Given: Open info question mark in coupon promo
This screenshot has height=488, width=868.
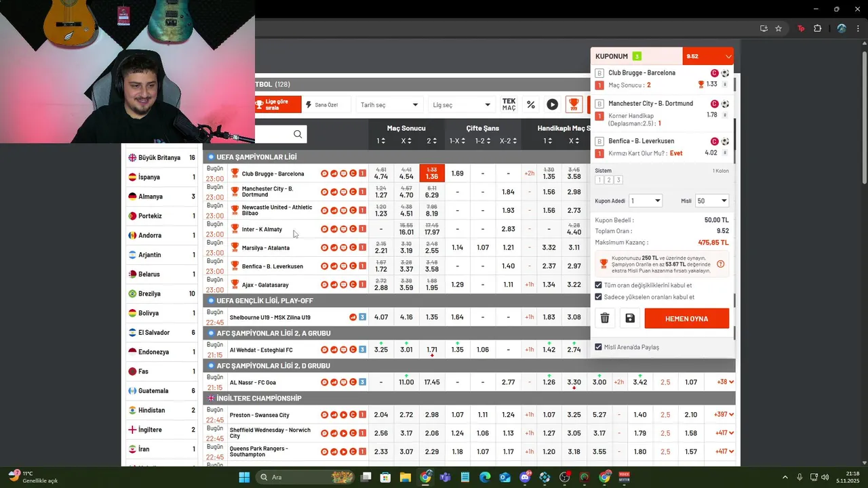Looking at the screenshot, I should pyautogui.click(x=720, y=264).
